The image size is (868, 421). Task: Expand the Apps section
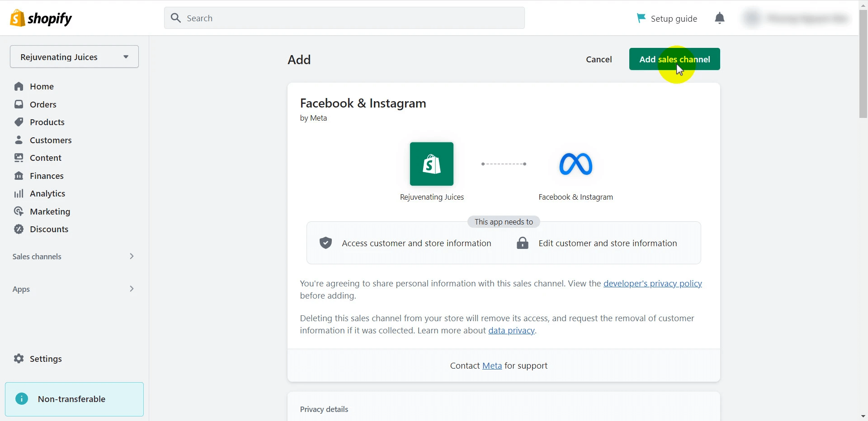coord(132,289)
